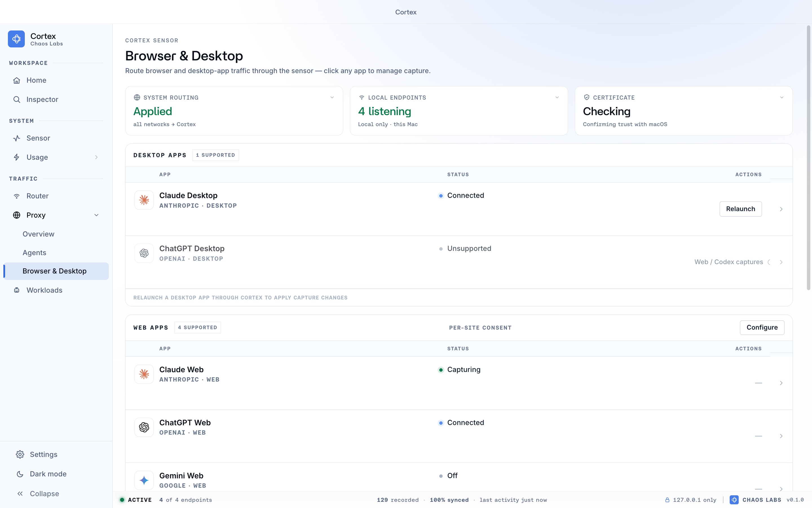
Task: Collapse the Proxy submenu chevron
Action: click(96, 215)
